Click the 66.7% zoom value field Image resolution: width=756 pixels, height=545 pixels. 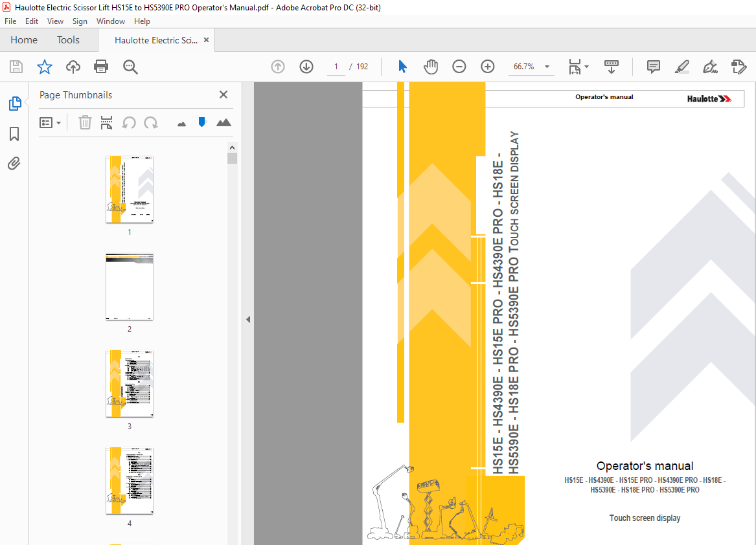523,67
